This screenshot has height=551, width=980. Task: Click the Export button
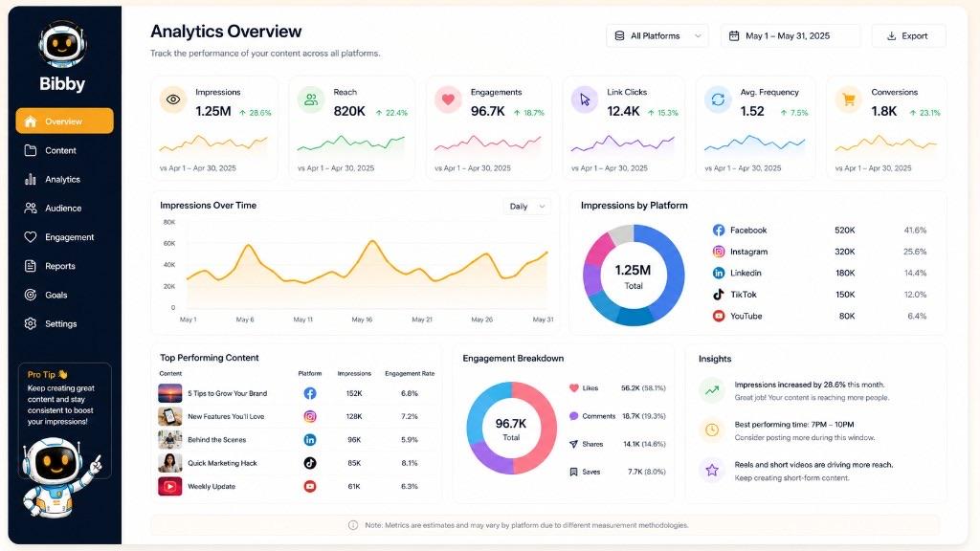tap(908, 36)
